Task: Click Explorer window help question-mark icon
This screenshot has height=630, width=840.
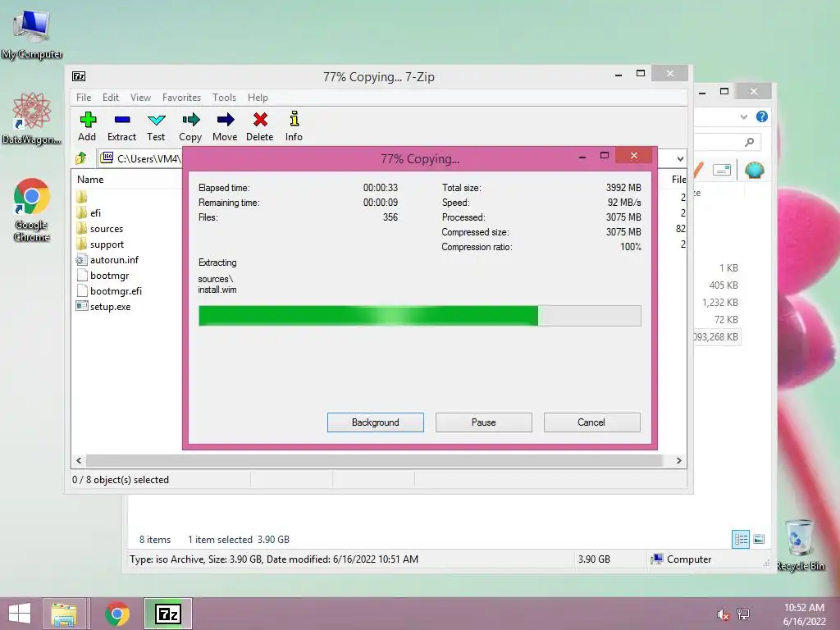Action: (x=762, y=116)
